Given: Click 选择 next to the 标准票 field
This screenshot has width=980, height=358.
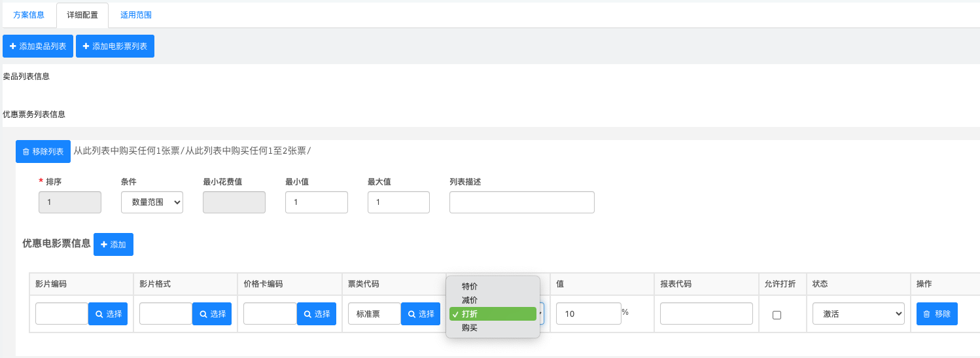Looking at the screenshot, I should pos(421,313).
